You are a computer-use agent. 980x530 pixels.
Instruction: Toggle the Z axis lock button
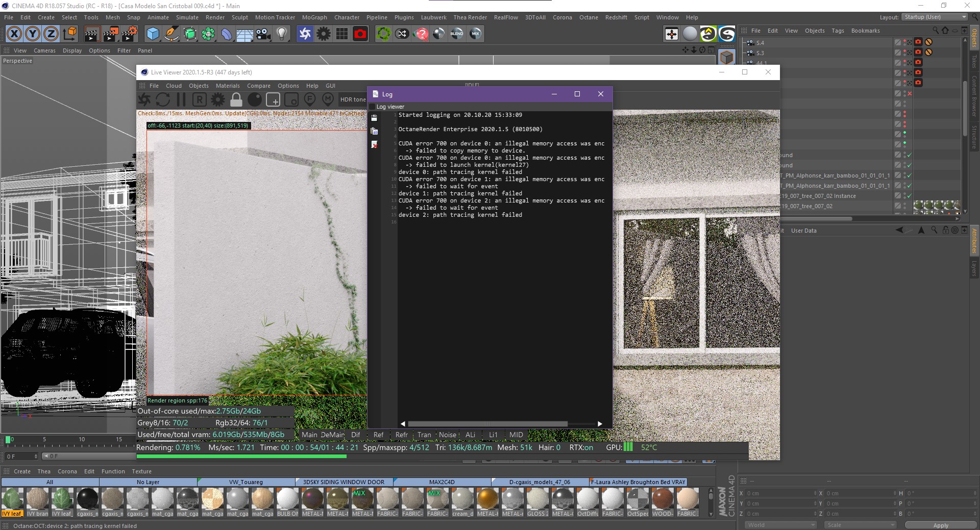(x=51, y=34)
